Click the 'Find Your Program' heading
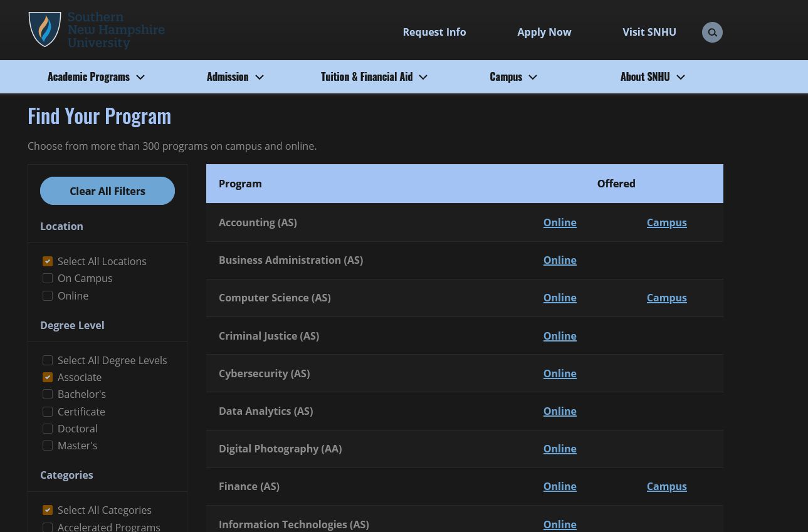The image size is (808, 532). click(x=99, y=116)
